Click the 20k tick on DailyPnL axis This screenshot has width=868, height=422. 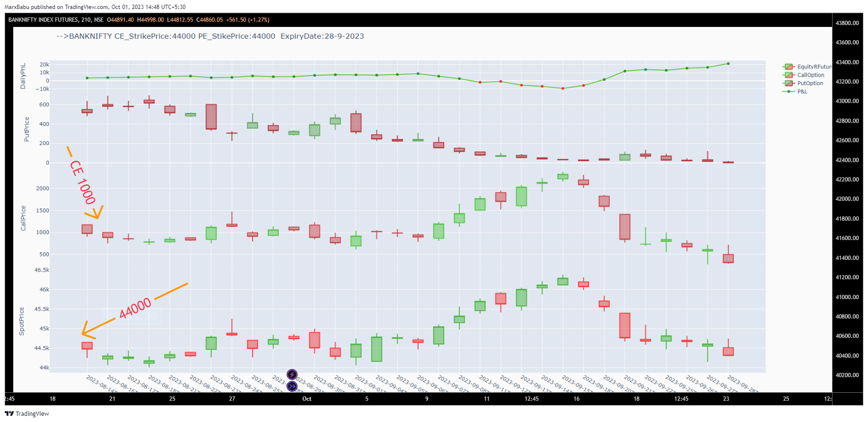[x=44, y=65]
